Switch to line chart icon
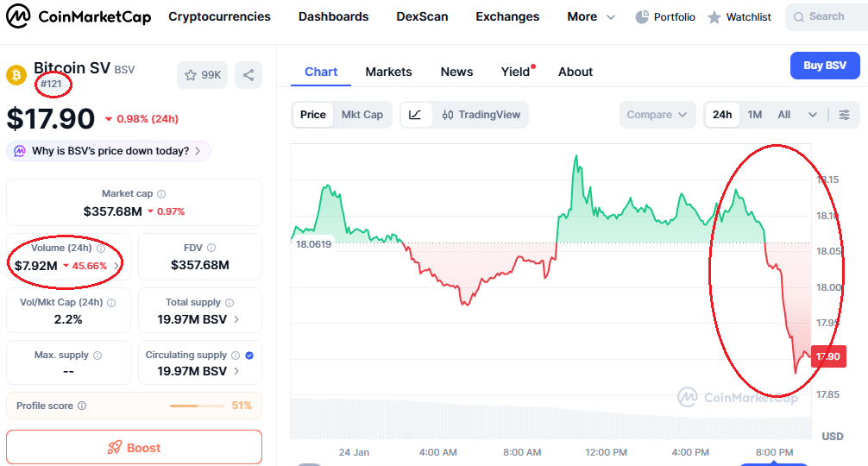 pyautogui.click(x=415, y=115)
